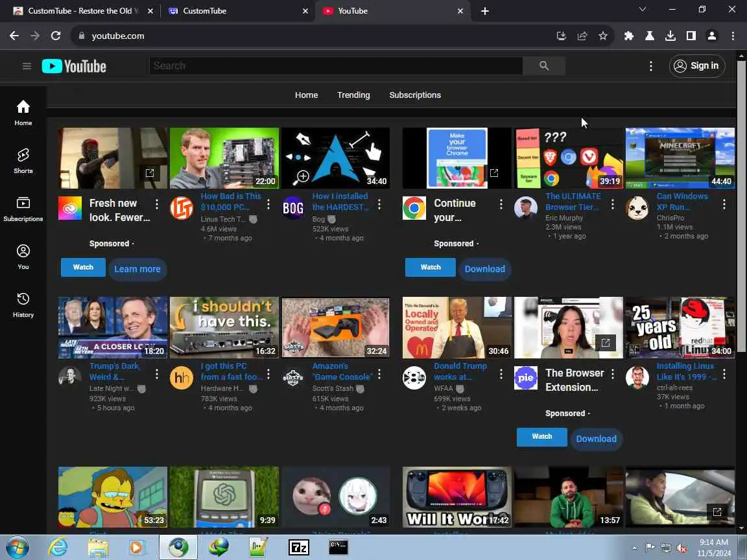Select the Home tab
747x560 pixels.
click(306, 95)
